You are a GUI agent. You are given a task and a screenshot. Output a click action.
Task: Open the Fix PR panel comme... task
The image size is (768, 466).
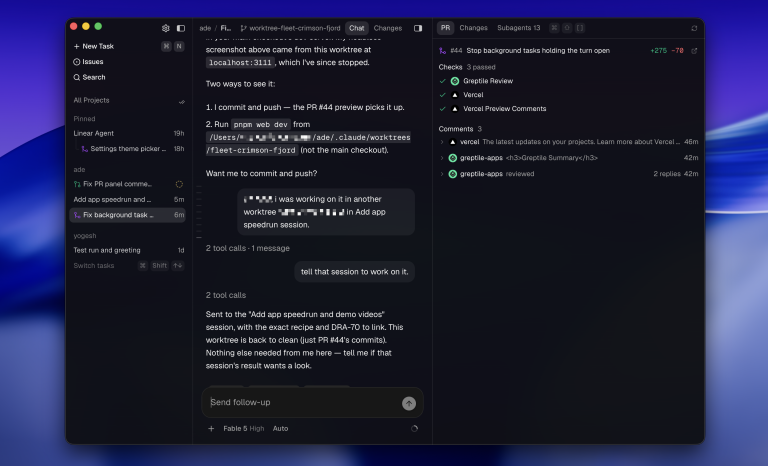point(129,184)
